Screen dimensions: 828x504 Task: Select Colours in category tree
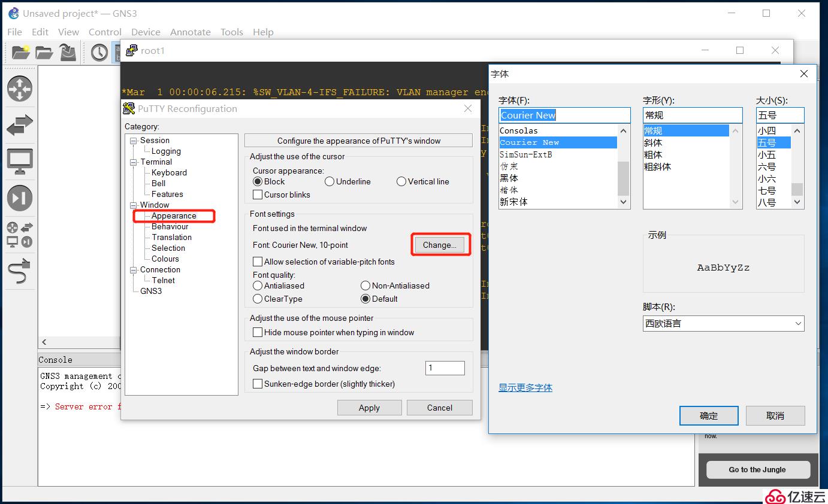pyautogui.click(x=165, y=259)
